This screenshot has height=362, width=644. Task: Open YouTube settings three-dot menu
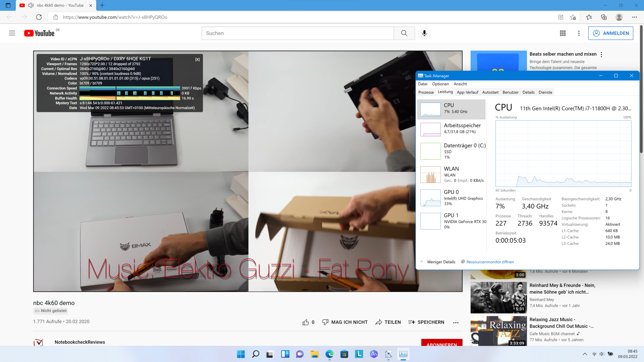tap(579, 33)
